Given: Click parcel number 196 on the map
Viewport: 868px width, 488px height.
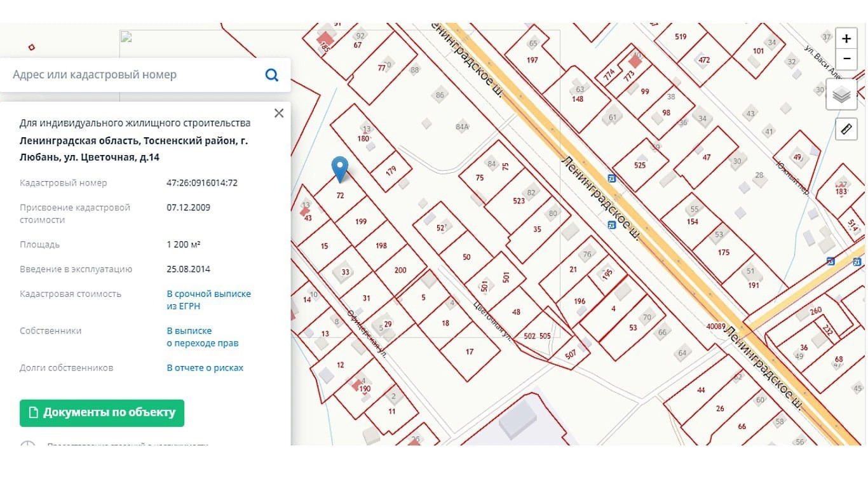Looking at the screenshot, I should (579, 301).
